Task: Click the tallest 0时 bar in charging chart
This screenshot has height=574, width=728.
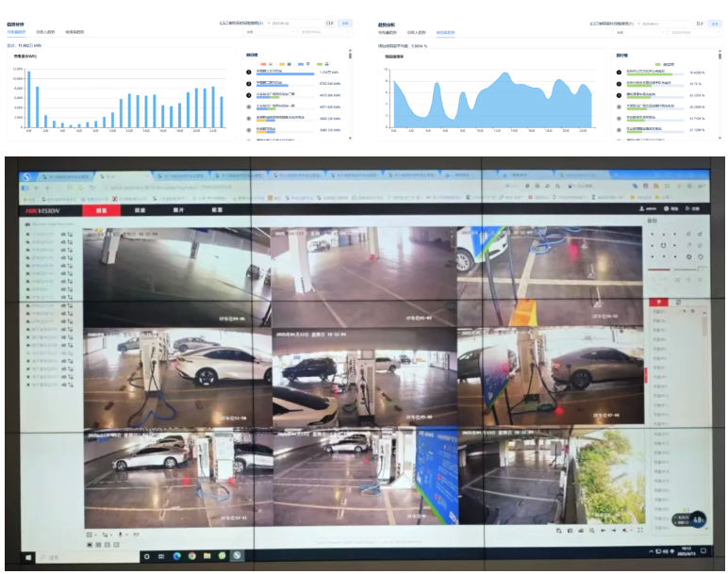Action: [x=29, y=99]
